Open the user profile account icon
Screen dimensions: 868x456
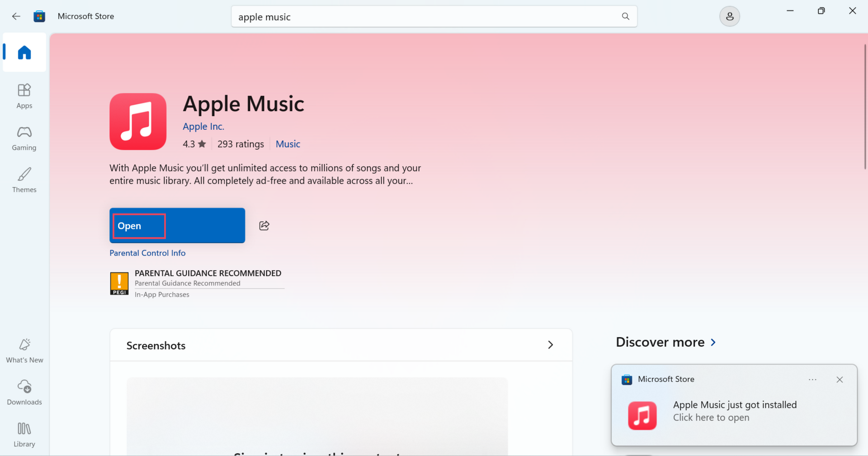tap(729, 16)
